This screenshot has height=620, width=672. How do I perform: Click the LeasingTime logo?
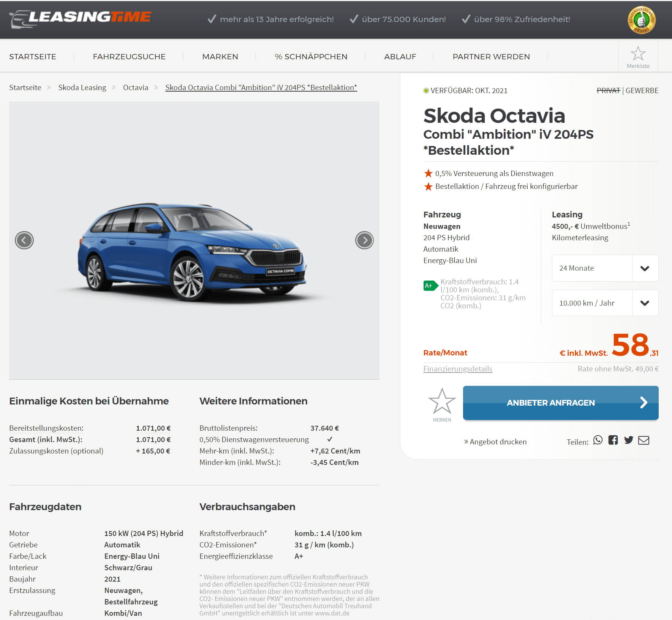pyautogui.click(x=81, y=19)
